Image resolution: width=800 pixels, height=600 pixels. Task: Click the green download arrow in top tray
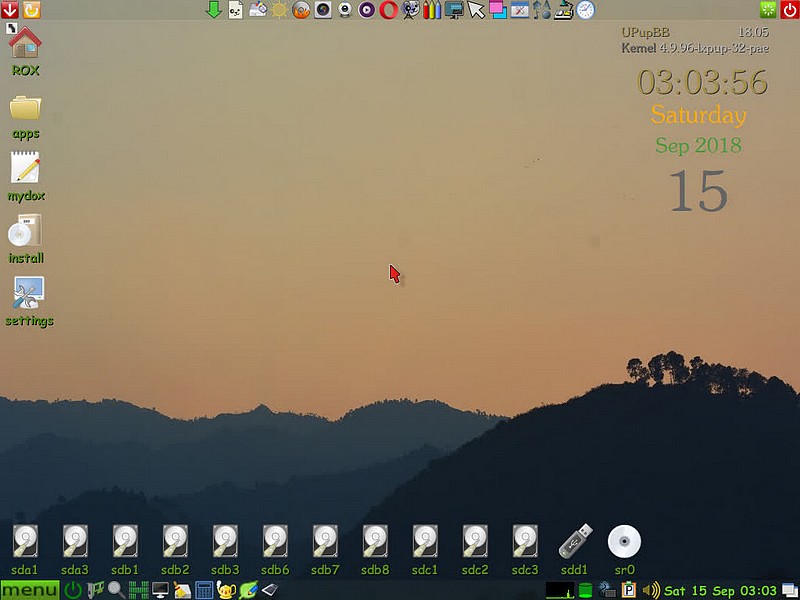(x=213, y=10)
